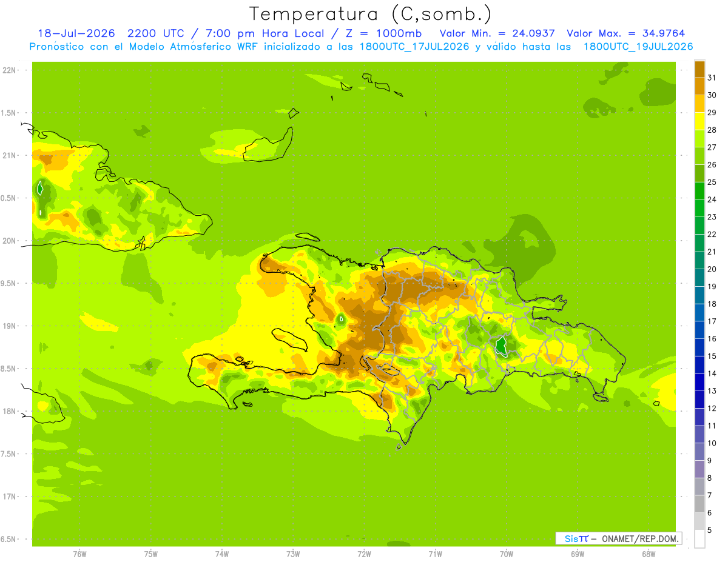Click the '19N' latitude axis label
Viewport: 728px width, 562px height.
point(9,326)
